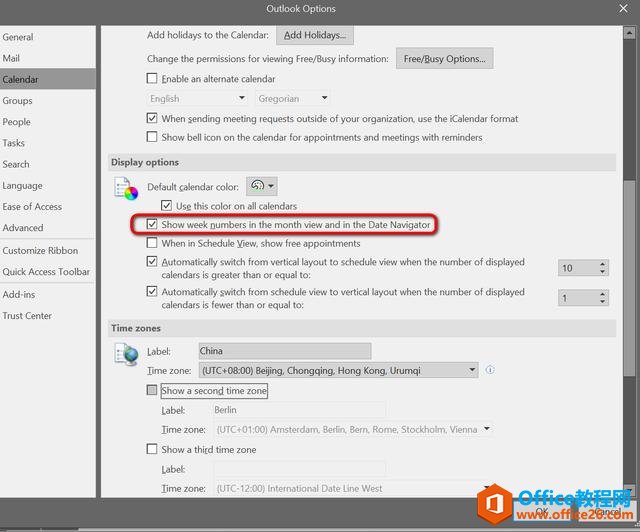This screenshot has height=532, width=640.
Task: Open Quick Access Toolbar settings
Action: 46,272
